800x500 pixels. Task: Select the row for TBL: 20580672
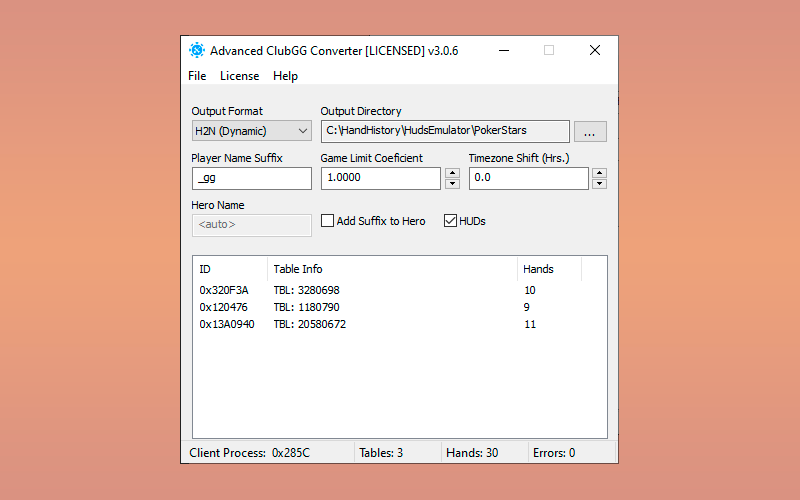point(310,324)
